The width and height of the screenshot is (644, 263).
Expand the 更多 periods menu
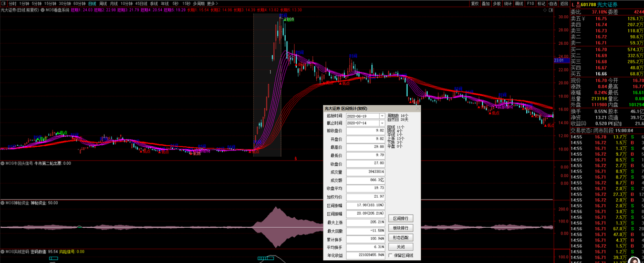pos(212,3)
